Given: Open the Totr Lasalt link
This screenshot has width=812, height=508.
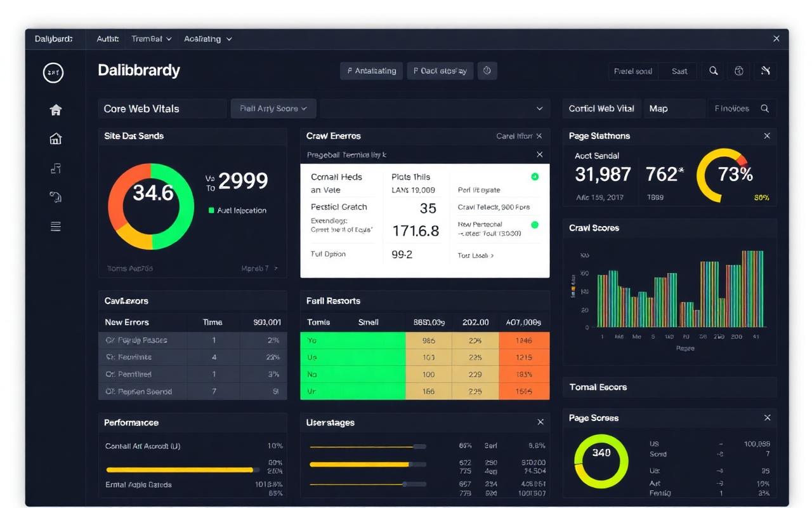Looking at the screenshot, I should pos(476,255).
